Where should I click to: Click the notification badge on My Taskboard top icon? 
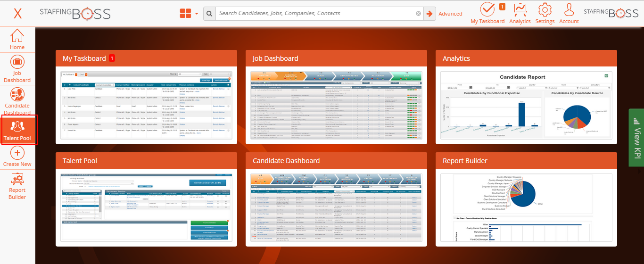(502, 7)
